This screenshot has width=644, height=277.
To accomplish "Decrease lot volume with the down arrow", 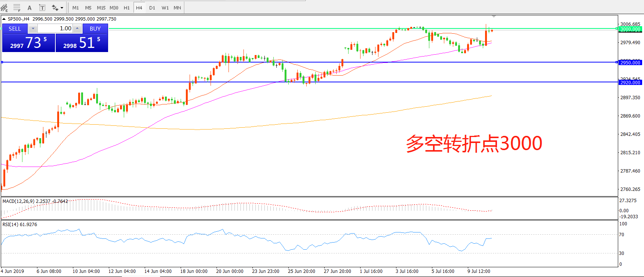I will 33,28.
